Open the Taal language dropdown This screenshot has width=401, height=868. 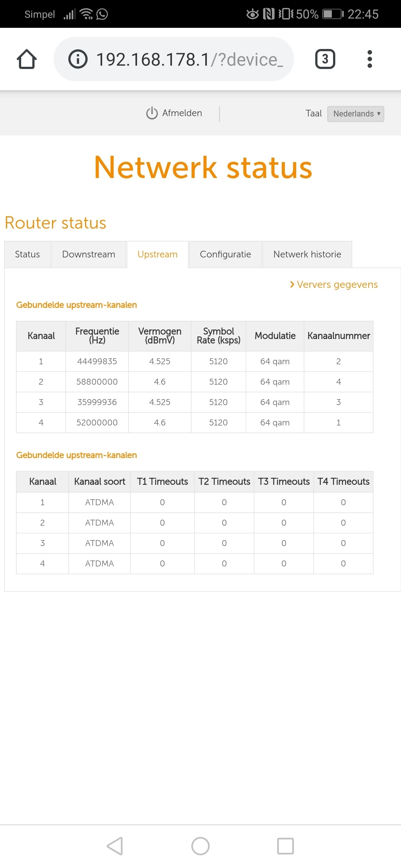coord(355,114)
